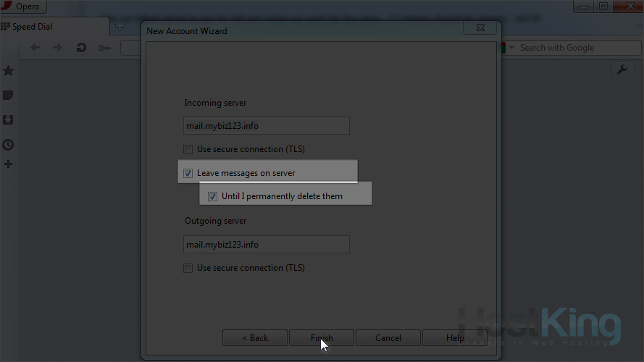Enable incoming server secure connection (TLS)

pyautogui.click(x=188, y=149)
